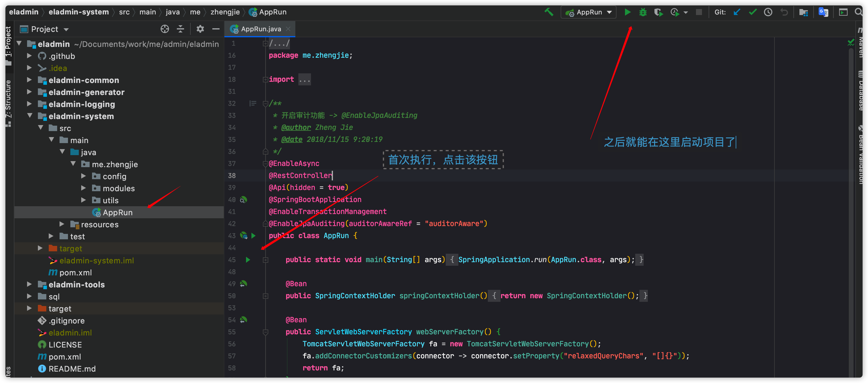868x383 pixels.
Task: Commit changes with the green checkmark
Action: [753, 12]
